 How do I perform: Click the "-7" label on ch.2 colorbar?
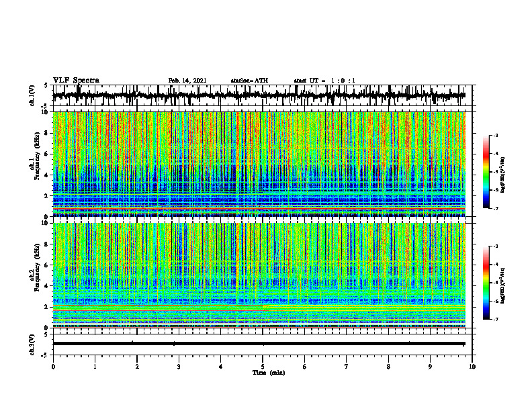coord(495,320)
